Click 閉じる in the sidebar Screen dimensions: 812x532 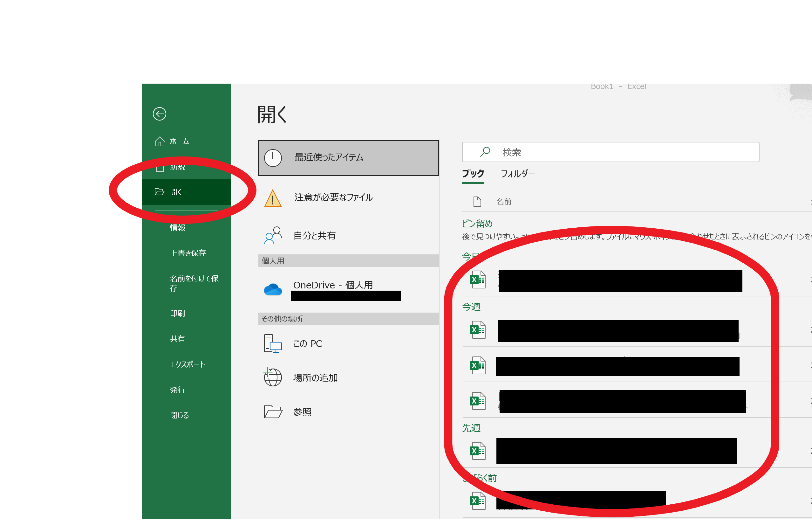180,415
